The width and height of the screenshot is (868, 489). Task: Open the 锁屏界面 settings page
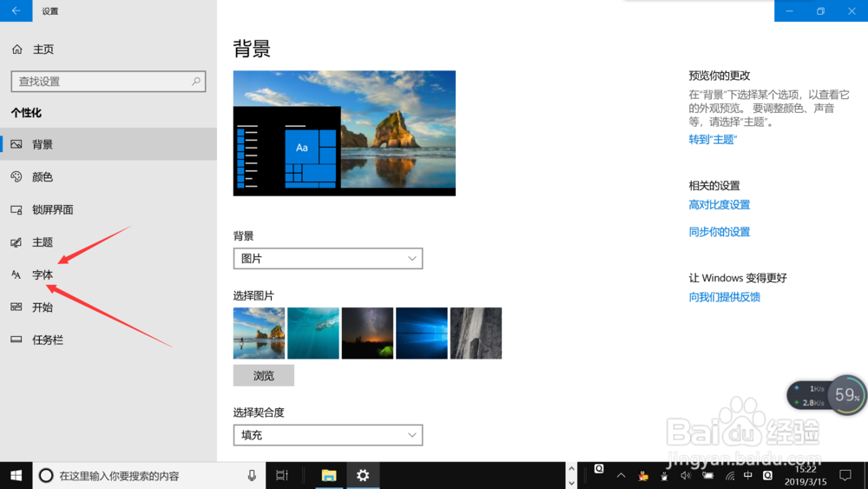click(x=108, y=210)
